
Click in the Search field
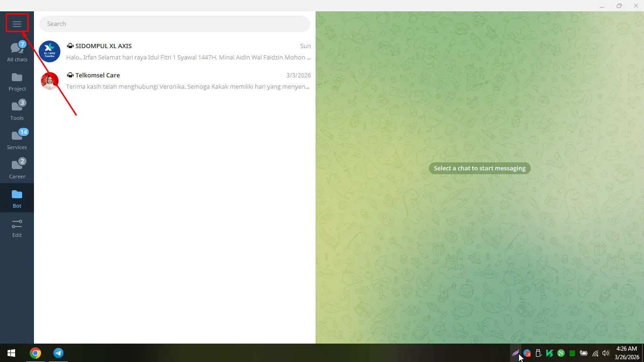pos(175,24)
